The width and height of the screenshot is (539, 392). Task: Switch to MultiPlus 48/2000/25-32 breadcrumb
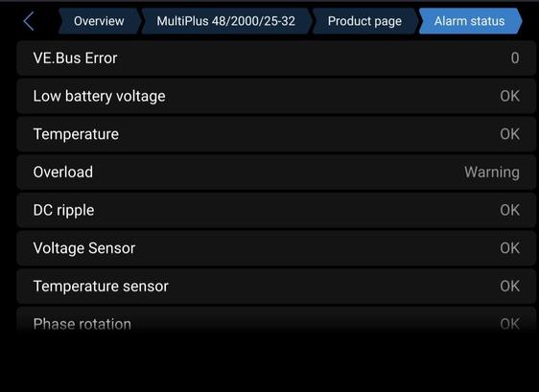coord(225,21)
